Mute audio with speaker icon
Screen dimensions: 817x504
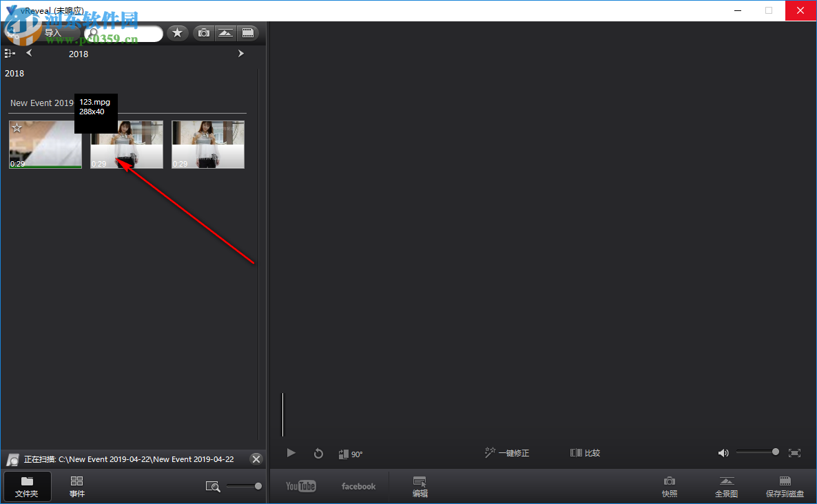(x=723, y=453)
